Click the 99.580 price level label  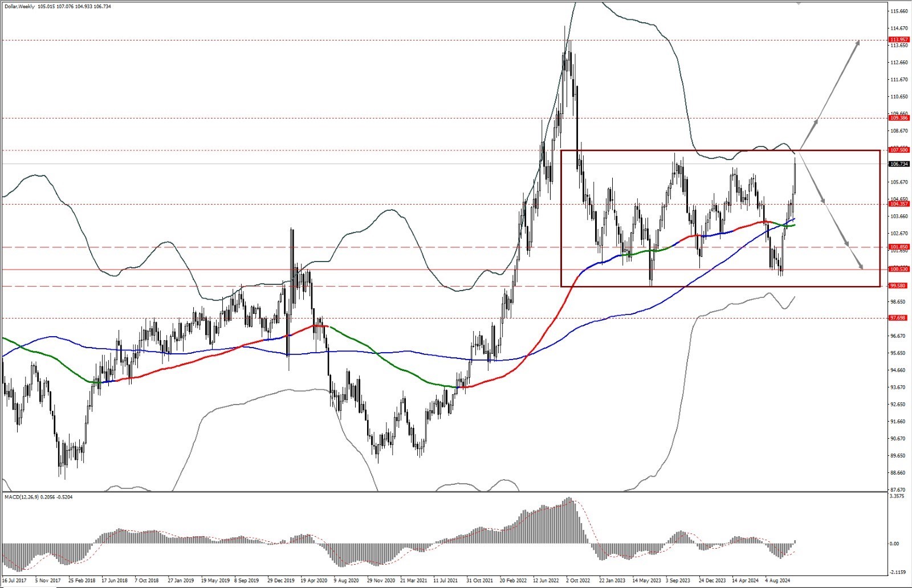tap(899, 286)
